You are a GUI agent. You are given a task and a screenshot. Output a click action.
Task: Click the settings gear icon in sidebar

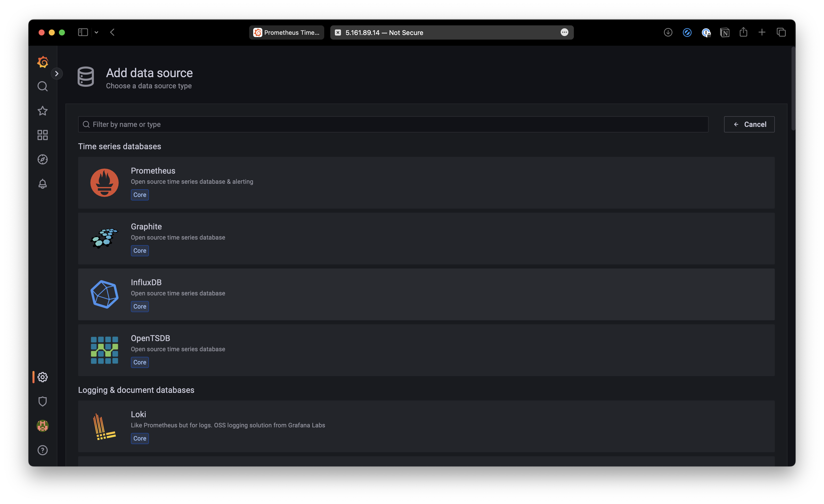click(42, 377)
